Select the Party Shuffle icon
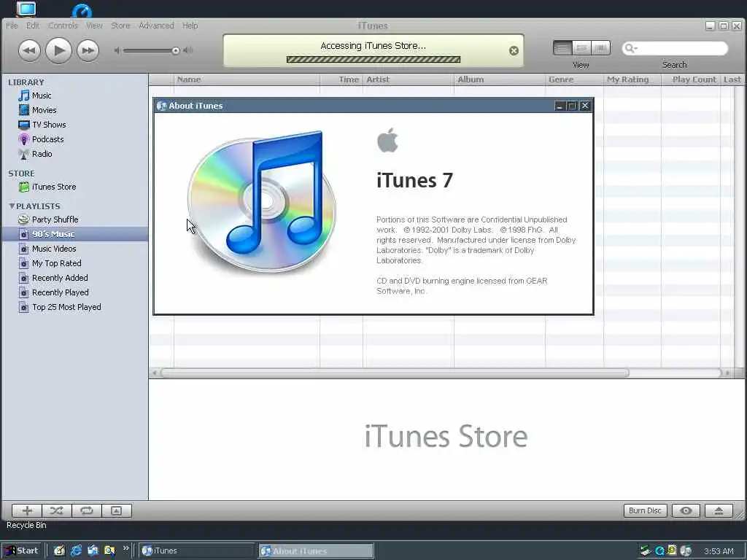The height and width of the screenshot is (560, 747). click(x=24, y=219)
